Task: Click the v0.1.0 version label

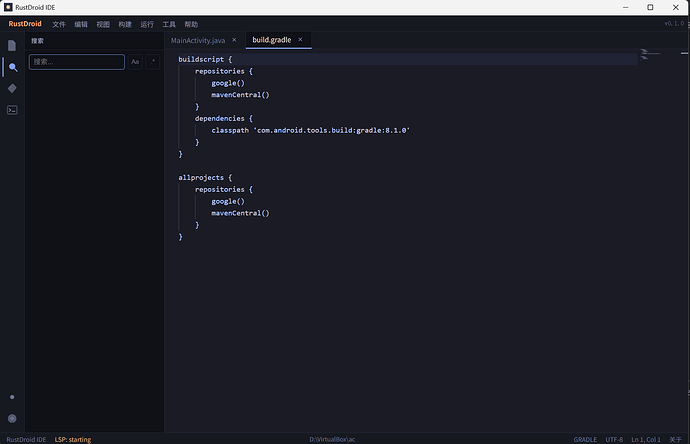Action: click(x=674, y=23)
